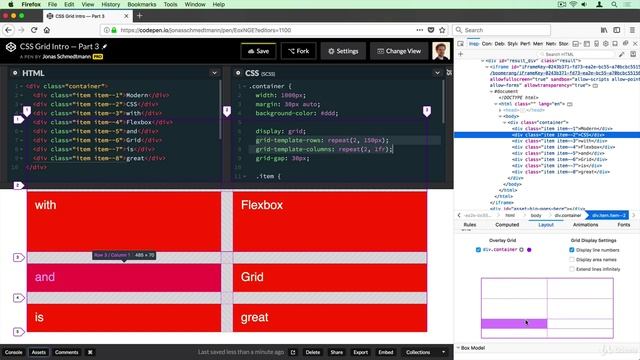Activate DevTools element picker
This screenshot has height=360, width=640.
[x=460, y=44]
